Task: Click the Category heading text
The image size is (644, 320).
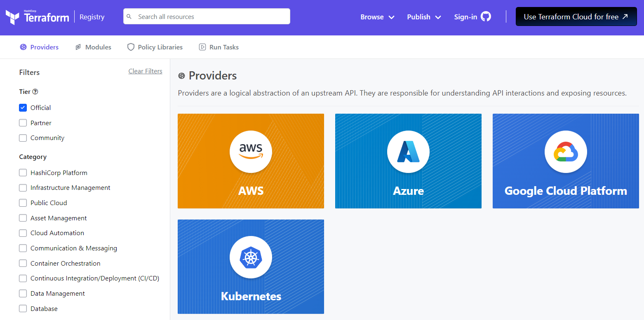Action: click(x=33, y=157)
